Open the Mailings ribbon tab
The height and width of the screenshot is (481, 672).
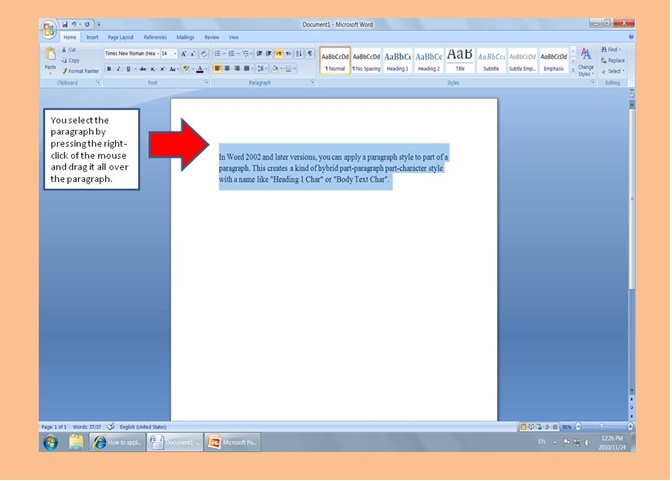coord(185,37)
